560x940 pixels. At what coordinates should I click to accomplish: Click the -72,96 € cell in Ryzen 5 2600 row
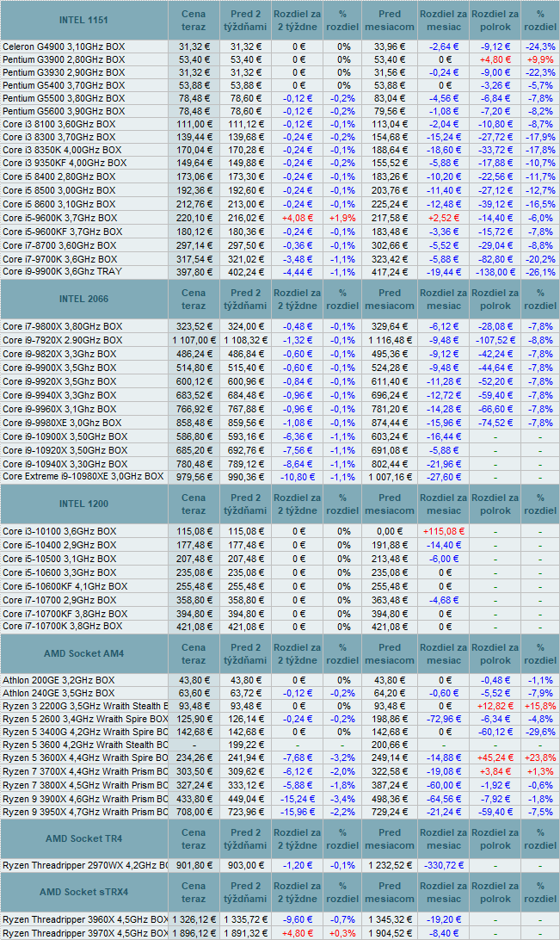coord(444,720)
